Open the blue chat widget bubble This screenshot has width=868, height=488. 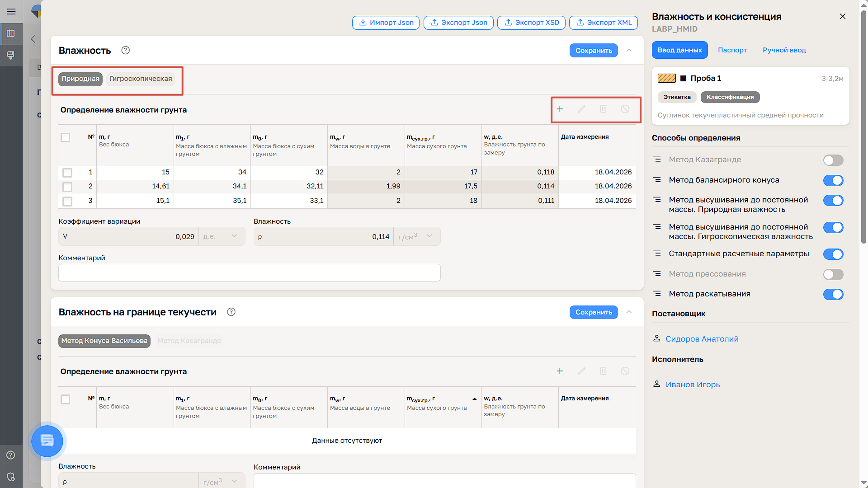point(47,441)
